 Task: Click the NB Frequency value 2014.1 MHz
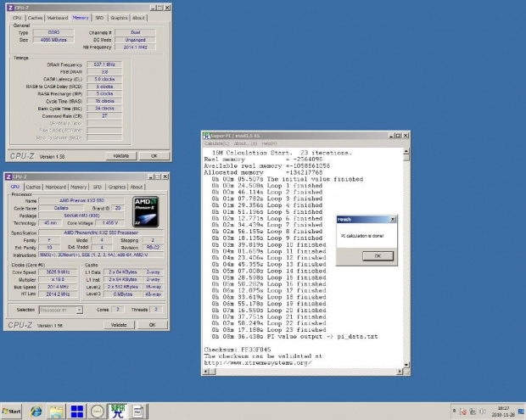click(135, 48)
